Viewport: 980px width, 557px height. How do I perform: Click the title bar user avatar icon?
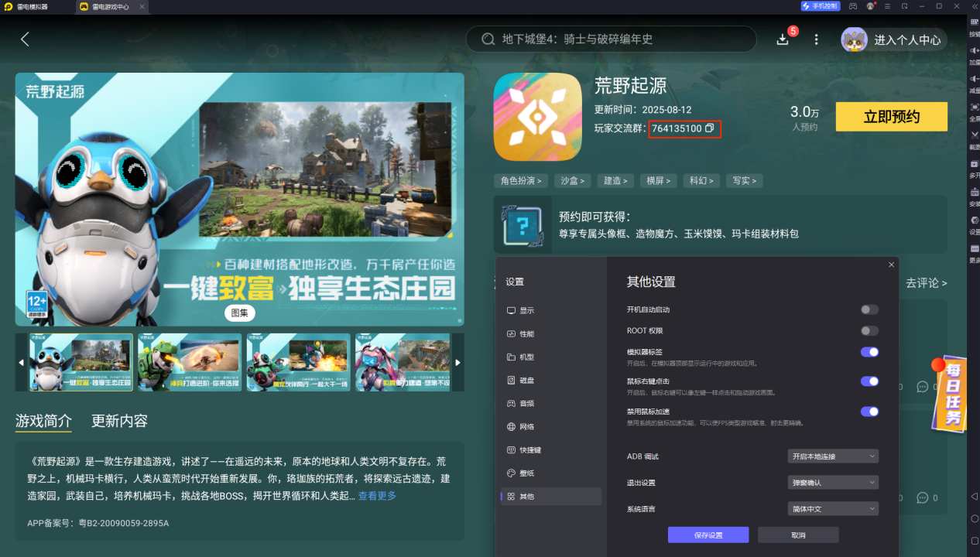point(871,6)
